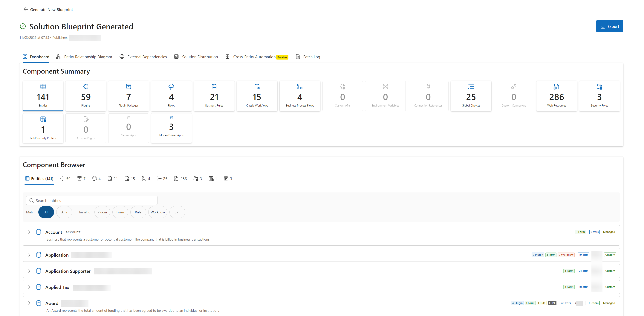644x316 pixels.
Task: Open the Cross-Entity Automation tab
Action: [257, 57]
